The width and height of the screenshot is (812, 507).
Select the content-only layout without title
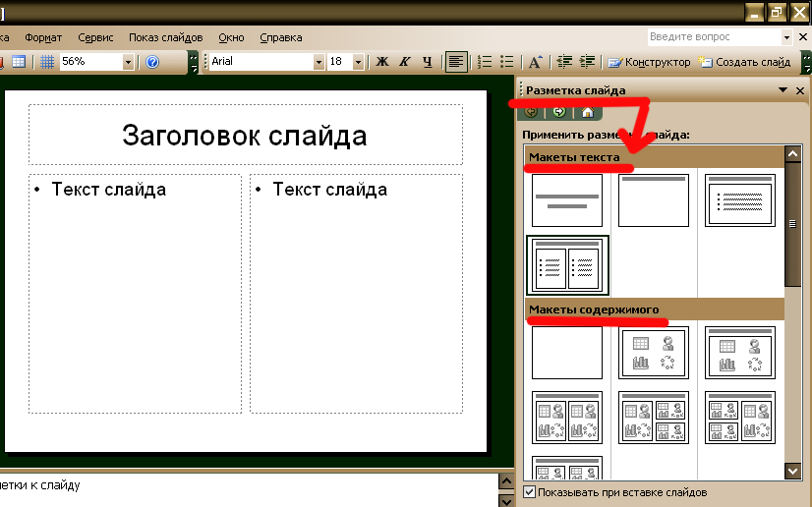tap(654, 353)
